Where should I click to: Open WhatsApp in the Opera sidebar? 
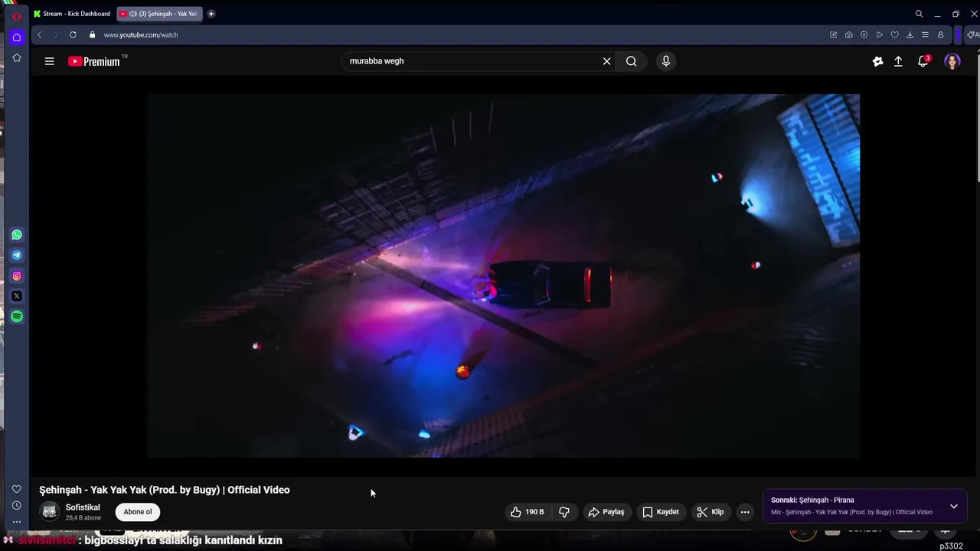pyautogui.click(x=17, y=235)
